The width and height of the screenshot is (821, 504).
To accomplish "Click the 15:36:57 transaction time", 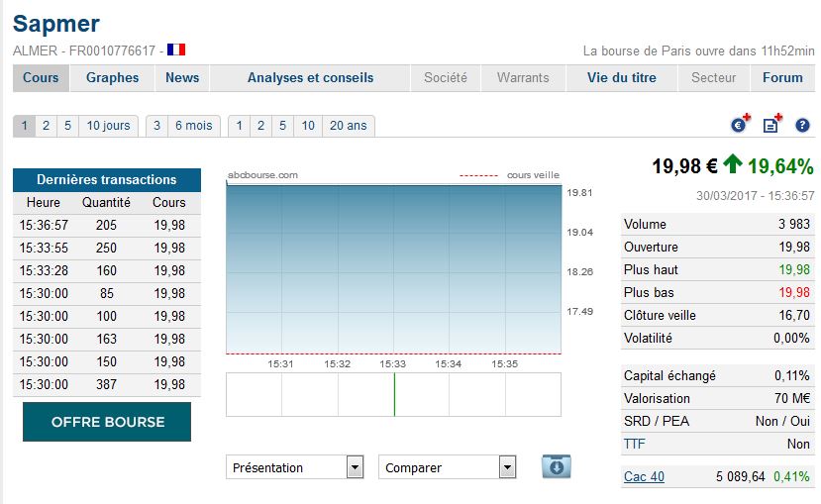I will pos(44,225).
